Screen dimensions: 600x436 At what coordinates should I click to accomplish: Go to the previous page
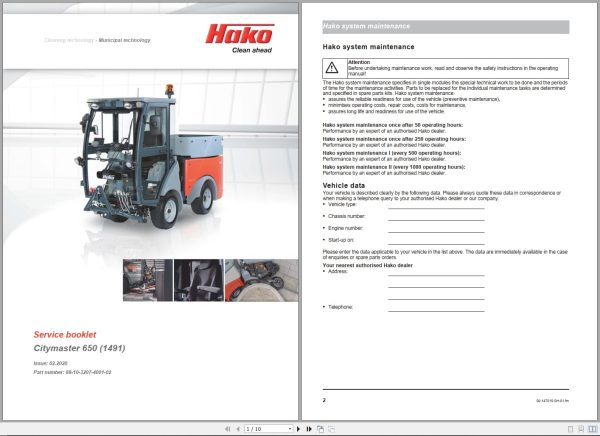[238, 429]
